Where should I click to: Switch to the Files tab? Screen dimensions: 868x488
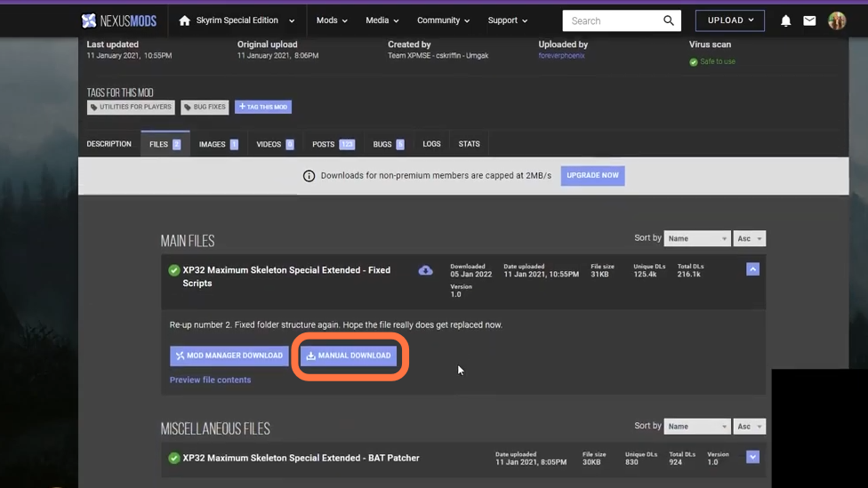click(x=165, y=144)
